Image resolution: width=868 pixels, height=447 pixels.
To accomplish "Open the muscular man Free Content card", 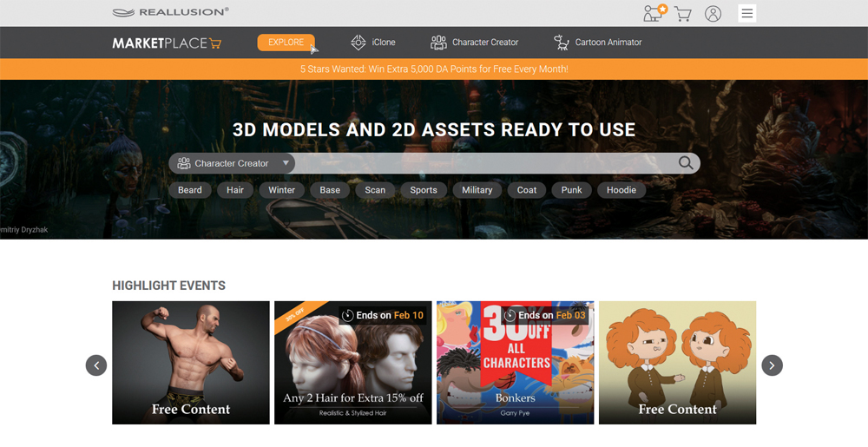I will pyautogui.click(x=191, y=363).
